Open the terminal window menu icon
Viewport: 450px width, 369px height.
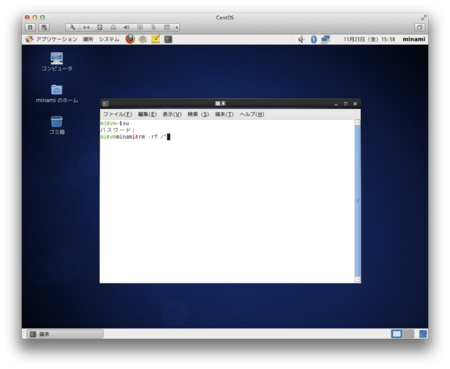(105, 104)
